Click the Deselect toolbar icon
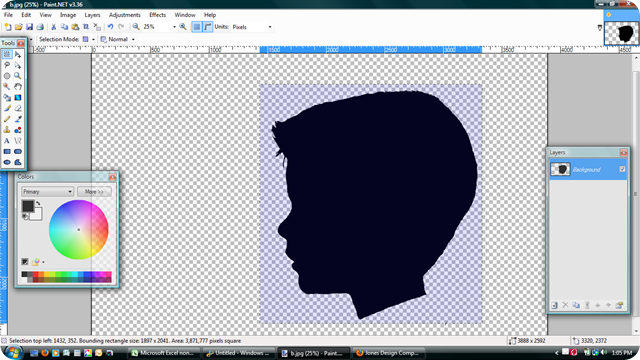 tap(97, 27)
